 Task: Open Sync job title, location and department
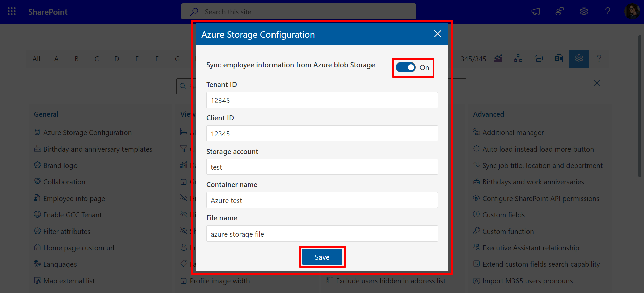click(x=542, y=166)
